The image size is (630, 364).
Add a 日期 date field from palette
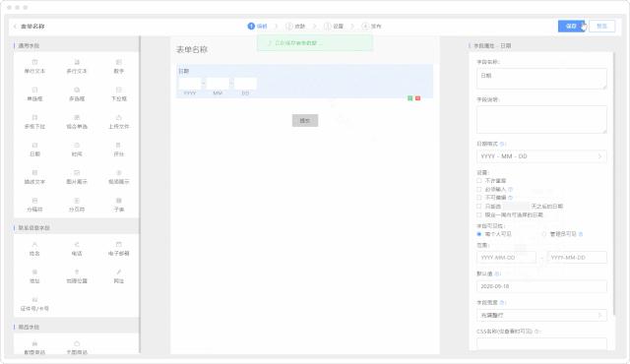[34, 150]
